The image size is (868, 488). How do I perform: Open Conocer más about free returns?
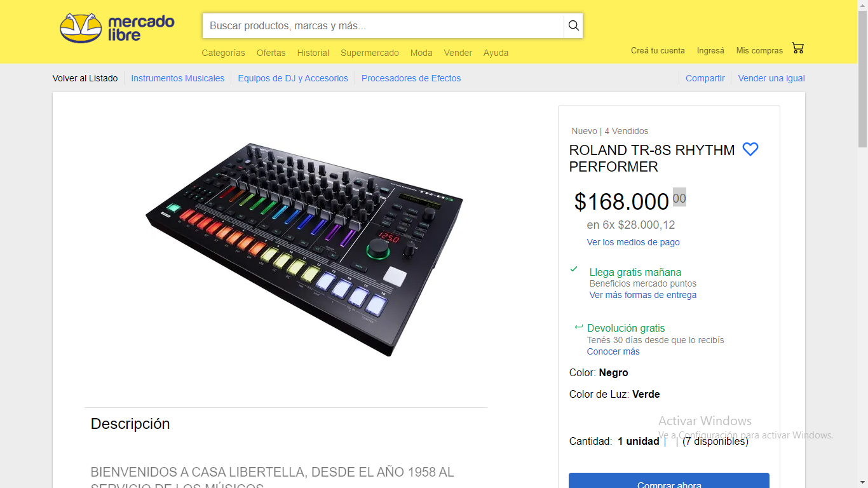click(613, 351)
